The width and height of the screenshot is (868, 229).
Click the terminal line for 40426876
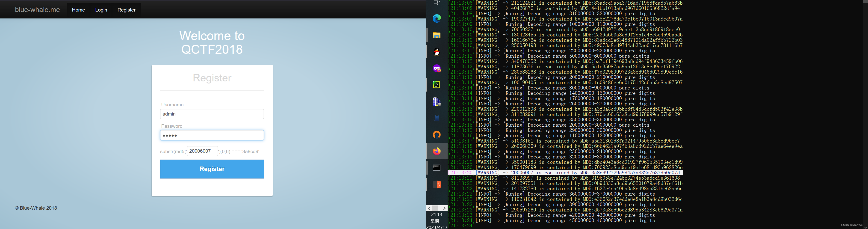click(x=564, y=8)
